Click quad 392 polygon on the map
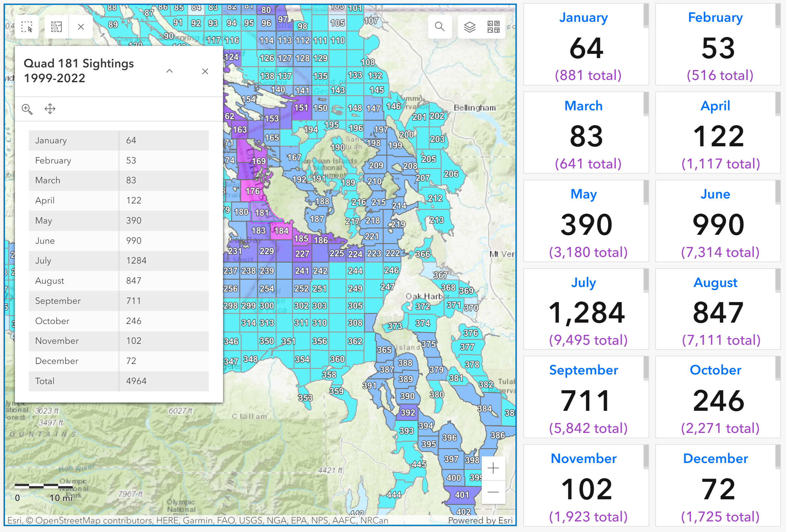 tap(408, 413)
